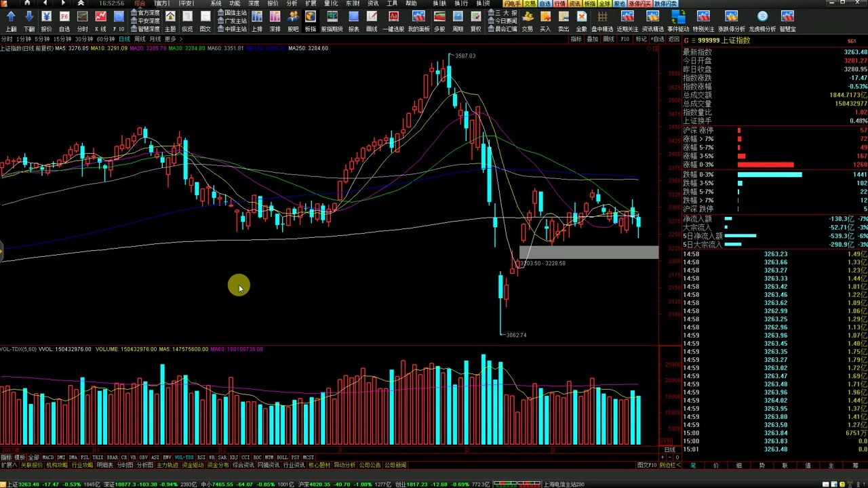Open the 我的面板 panel icon
Image resolution: width=868 pixels, height=488 pixels.
418,16
